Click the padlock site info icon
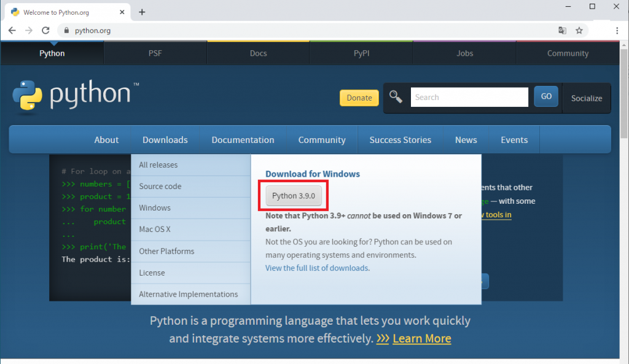Viewport: 629px width, 364px height. (x=66, y=31)
